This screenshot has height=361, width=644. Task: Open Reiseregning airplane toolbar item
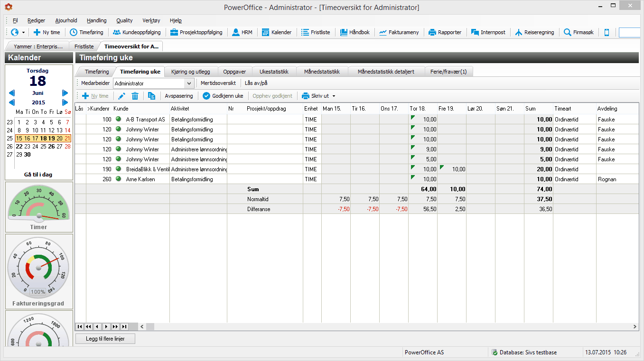[x=534, y=32]
